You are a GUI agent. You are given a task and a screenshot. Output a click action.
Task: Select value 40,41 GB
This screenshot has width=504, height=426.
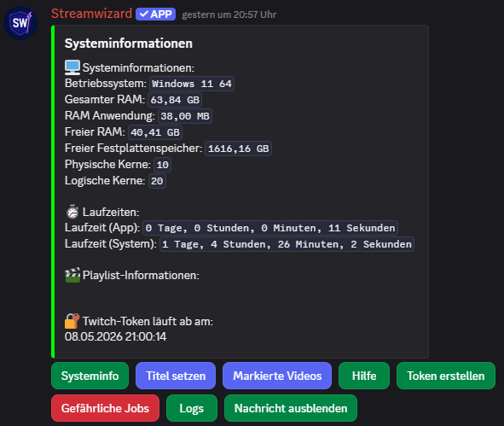[155, 132]
